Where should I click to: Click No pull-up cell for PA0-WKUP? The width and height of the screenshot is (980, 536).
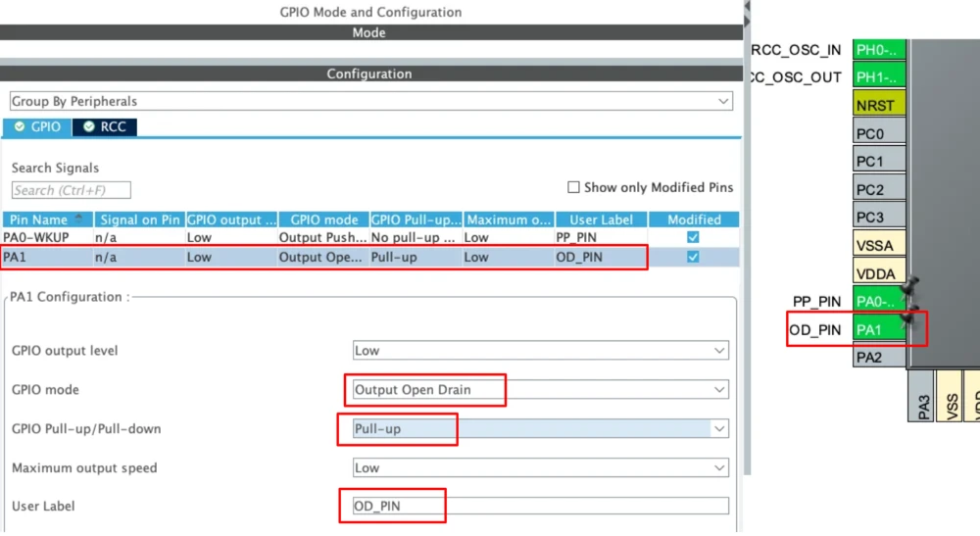coord(414,237)
